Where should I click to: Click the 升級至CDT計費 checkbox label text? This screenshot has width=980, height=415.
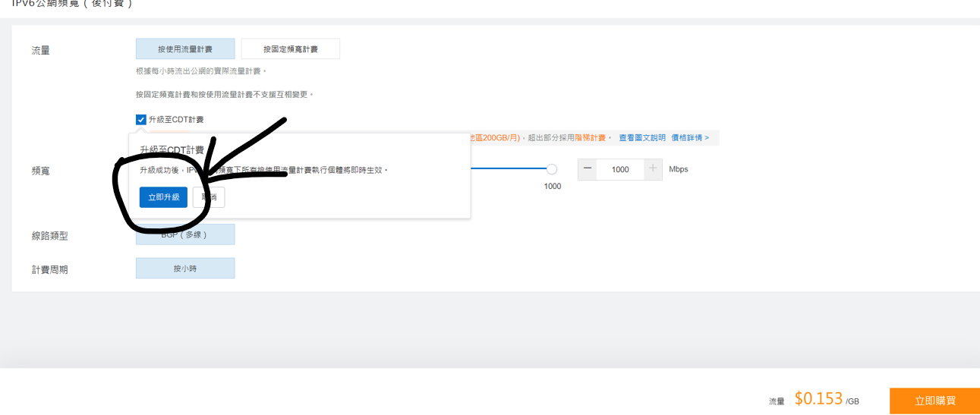click(x=176, y=120)
